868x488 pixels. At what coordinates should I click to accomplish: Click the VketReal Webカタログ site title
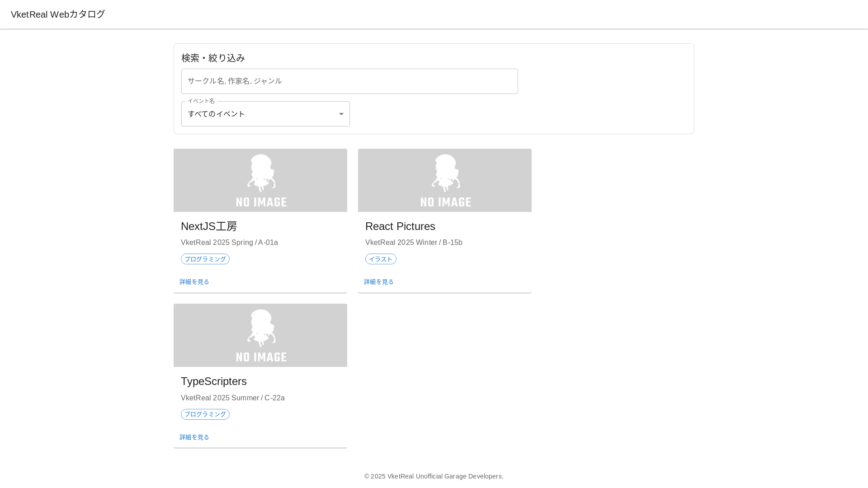coord(58,14)
